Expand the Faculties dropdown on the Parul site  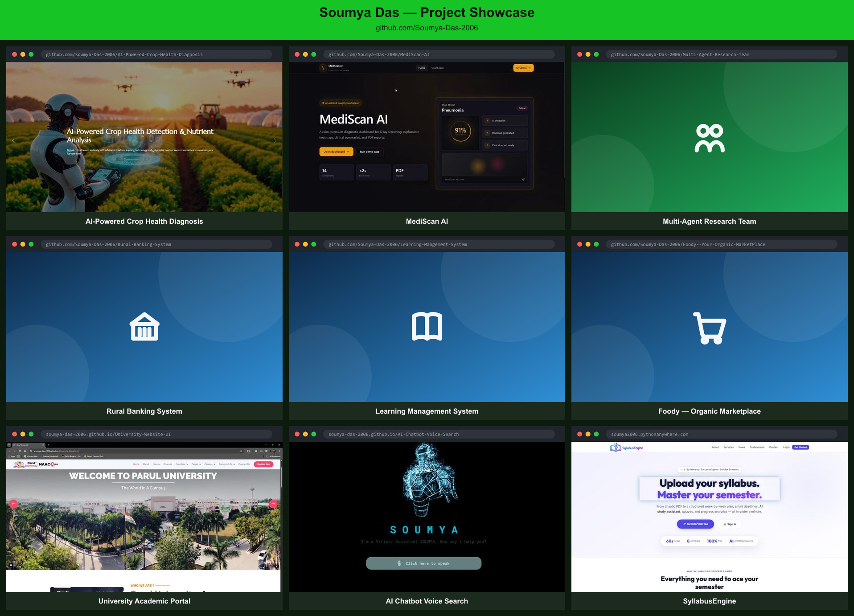pyautogui.click(x=182, y=464)
